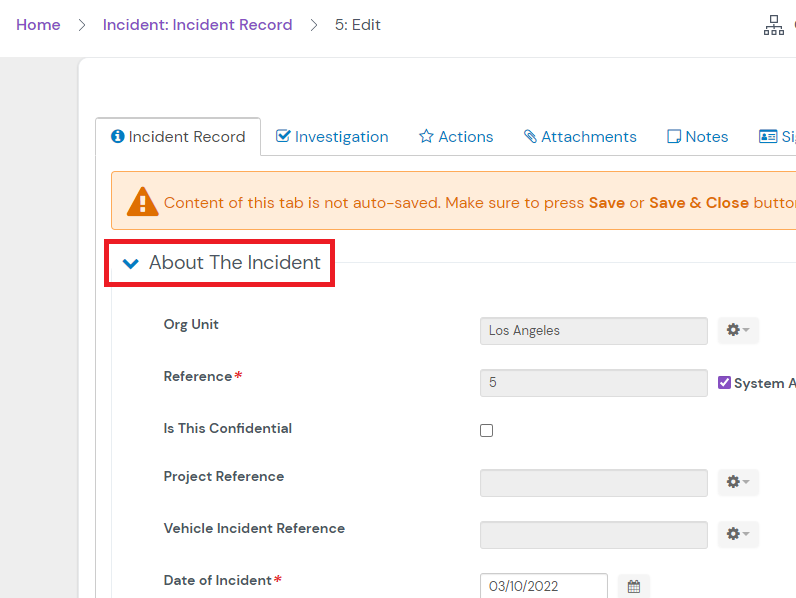
Task: Click the org chart icon in header
Action: point(773,26)
